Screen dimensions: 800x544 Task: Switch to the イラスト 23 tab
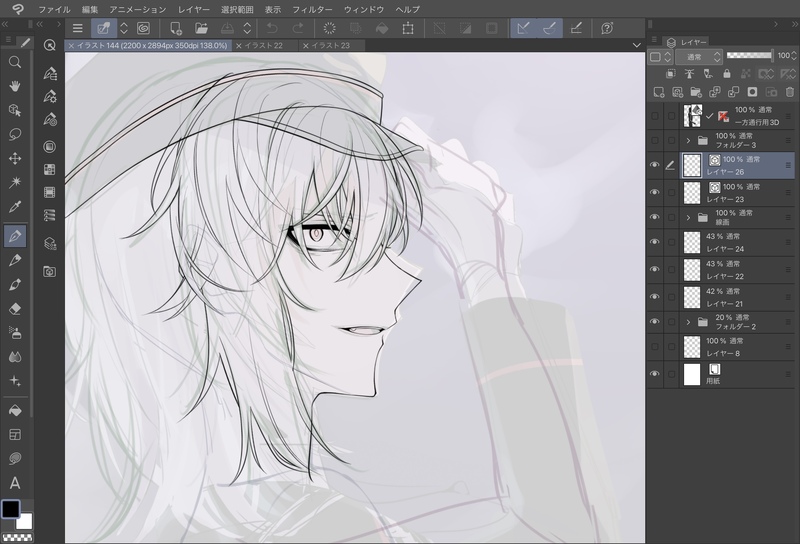[x=331, y=45]
